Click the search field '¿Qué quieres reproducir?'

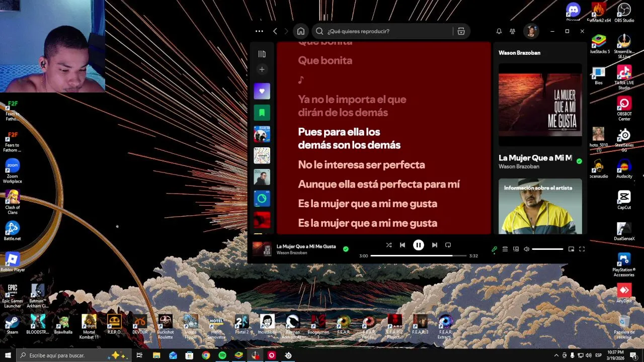click(x=390, y=31)
